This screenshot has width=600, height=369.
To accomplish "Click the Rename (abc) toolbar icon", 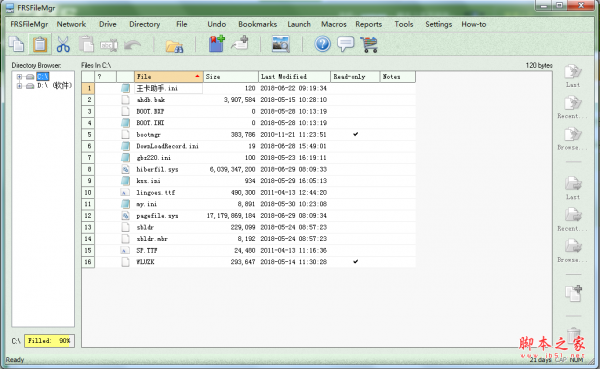I will coord(109,45).
